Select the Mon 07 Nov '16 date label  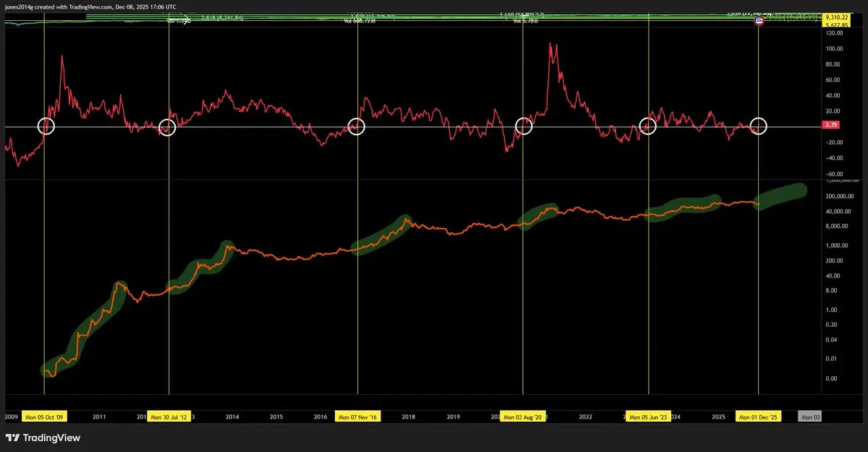358,417
